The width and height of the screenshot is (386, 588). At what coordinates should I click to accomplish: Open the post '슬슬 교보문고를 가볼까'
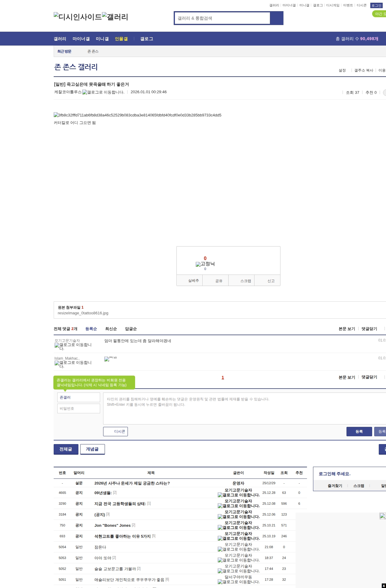click(115, 569)
